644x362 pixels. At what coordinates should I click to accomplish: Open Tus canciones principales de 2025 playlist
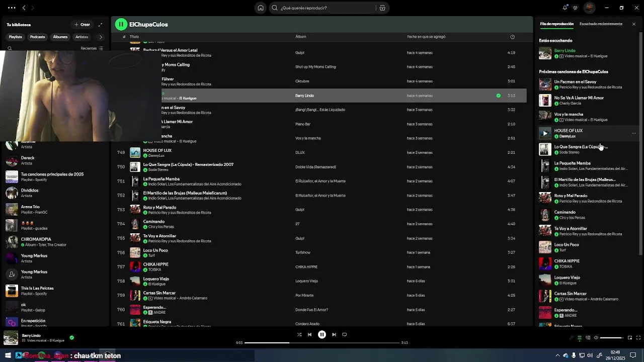[54, 176]
